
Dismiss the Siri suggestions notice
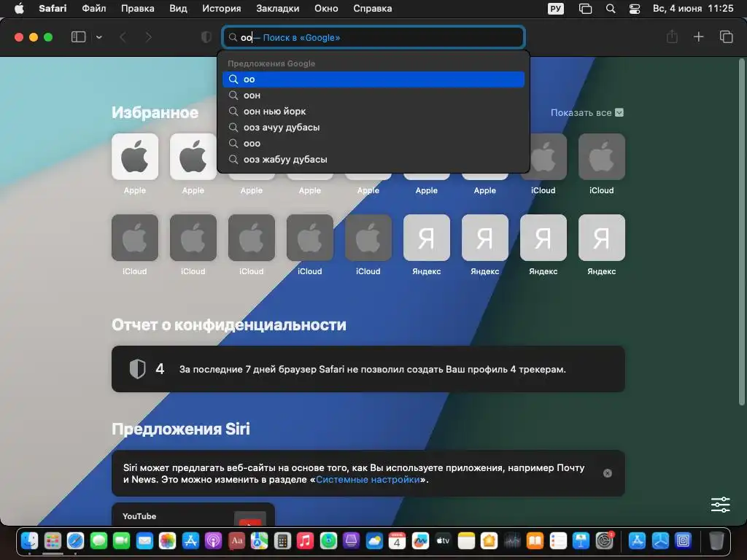coord(608,473)
